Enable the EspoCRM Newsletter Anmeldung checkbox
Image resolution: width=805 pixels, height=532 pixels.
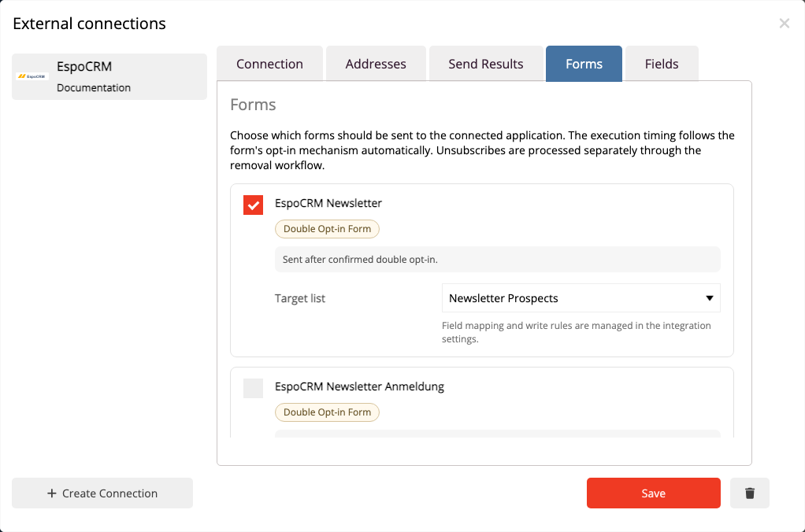(253, 388)
